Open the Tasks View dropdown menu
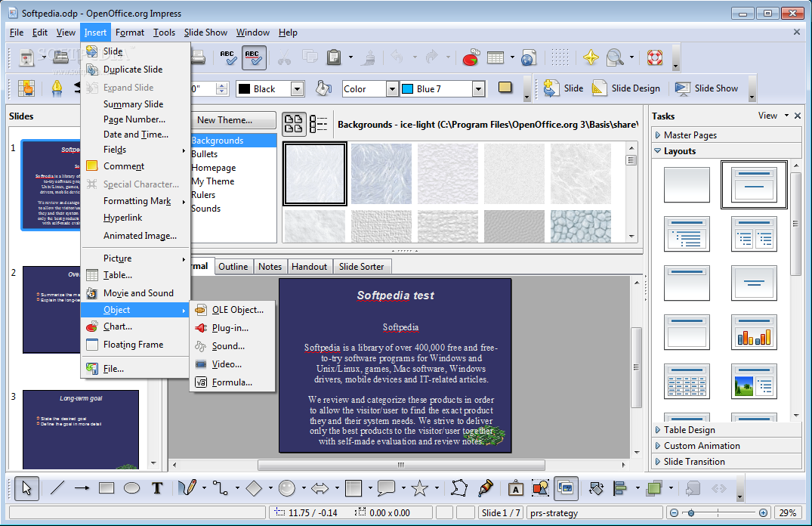 (x=773, y=116)
